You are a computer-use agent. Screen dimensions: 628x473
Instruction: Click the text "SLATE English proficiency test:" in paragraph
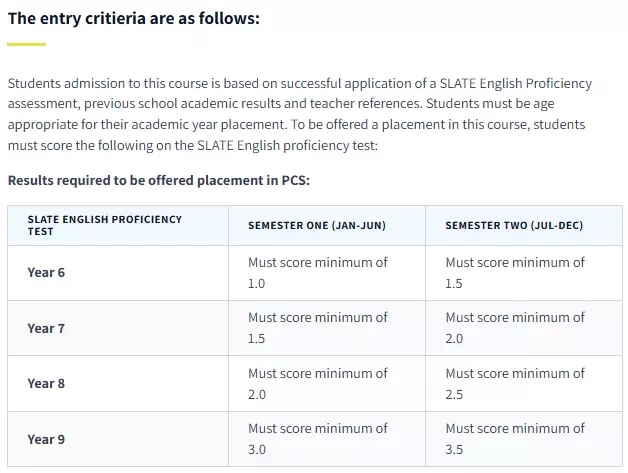click(288, 145)
